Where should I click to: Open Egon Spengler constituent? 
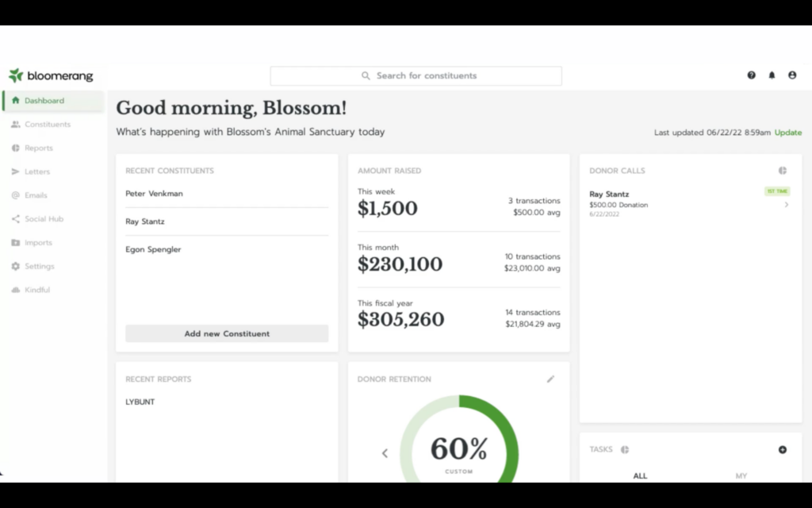153,249
